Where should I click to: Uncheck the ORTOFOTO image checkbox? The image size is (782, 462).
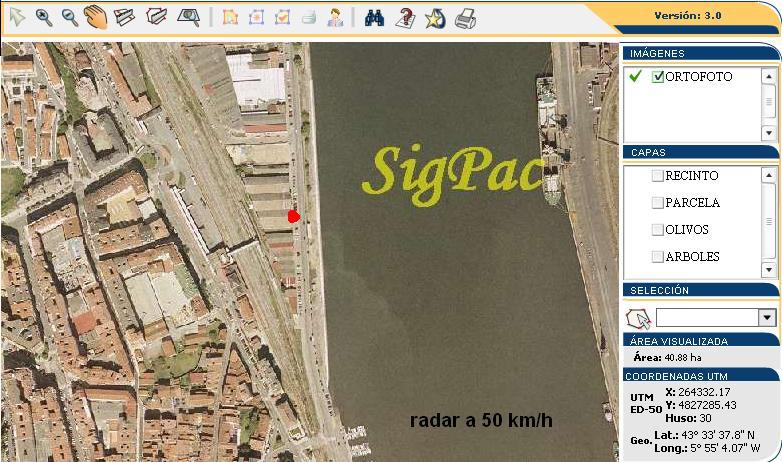pos(658,77)
